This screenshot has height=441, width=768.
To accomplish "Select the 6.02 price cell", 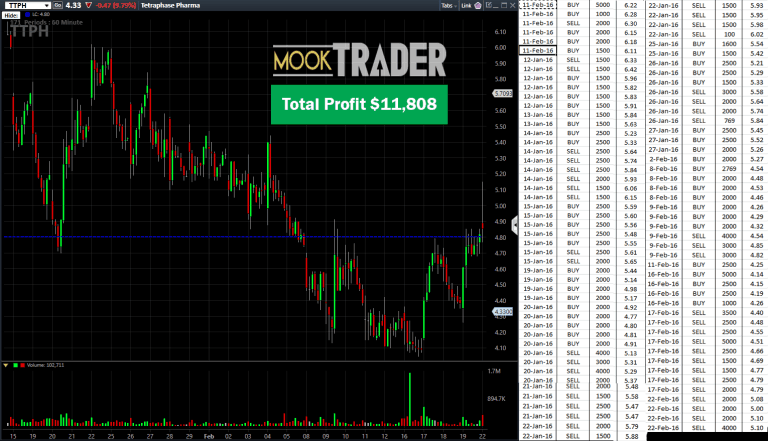I will click(x=756, y=34).
